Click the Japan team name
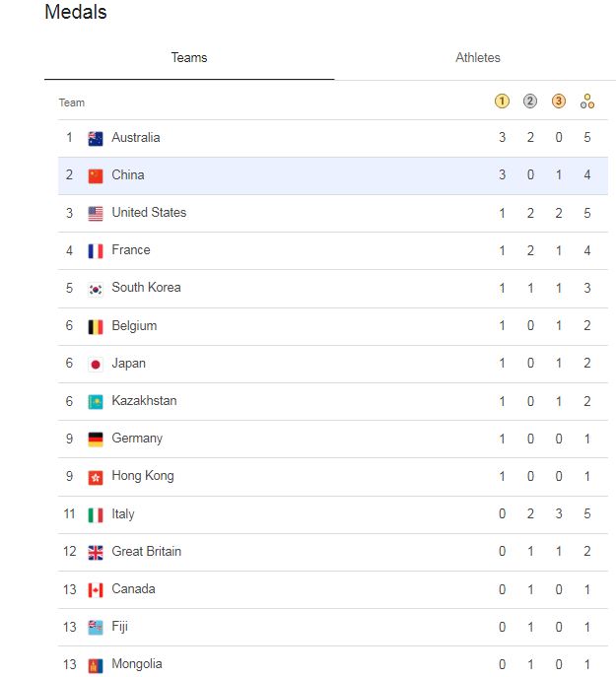 pos(128,364)
